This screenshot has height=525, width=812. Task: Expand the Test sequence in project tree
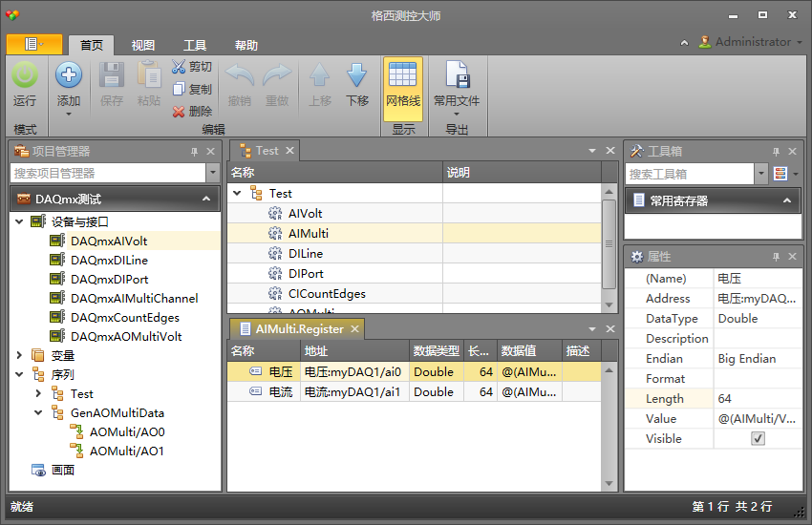[38, 393]
